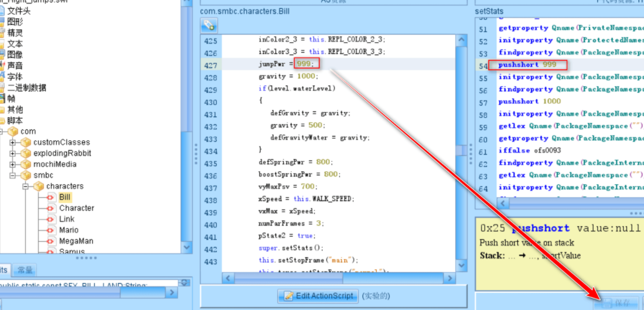Click the traits list up/down stepper
644x310 pixels.
pos(185,282)
